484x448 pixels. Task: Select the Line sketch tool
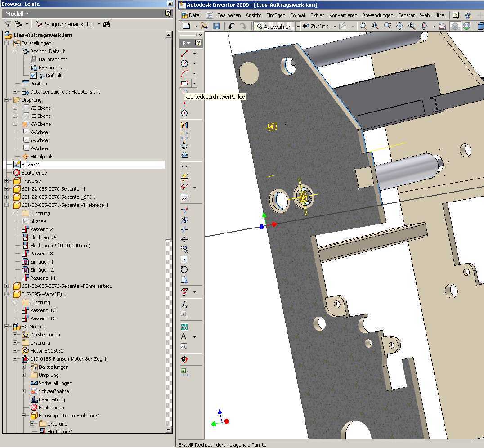coord(184,54)
